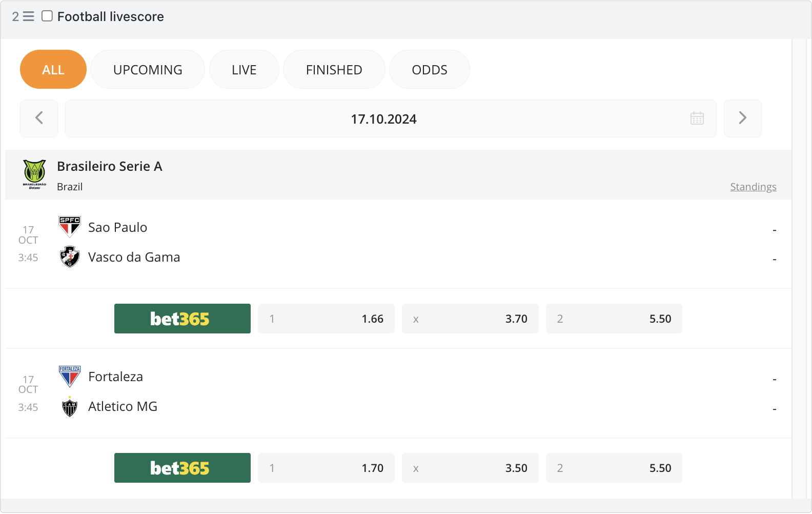Click the Brasileiro Serie A league logo

click(34, 174)
